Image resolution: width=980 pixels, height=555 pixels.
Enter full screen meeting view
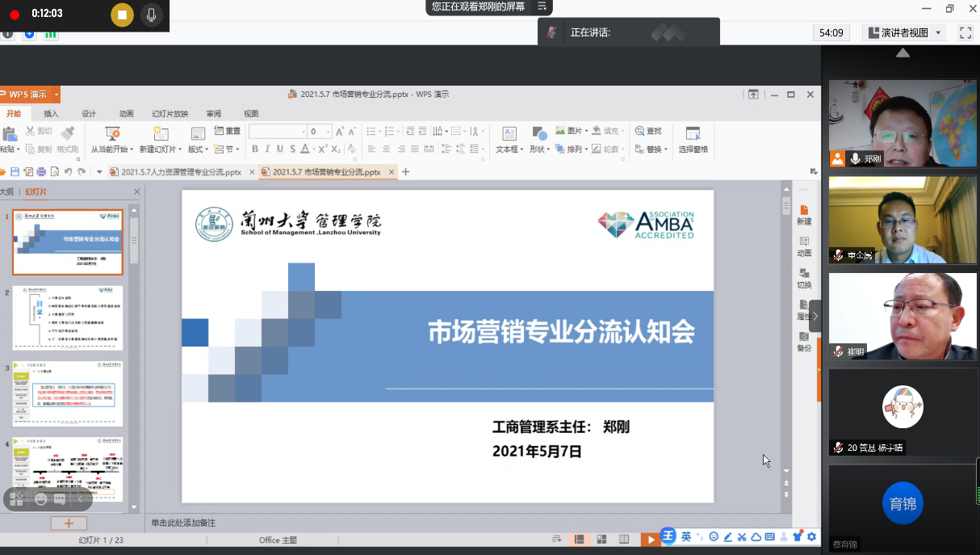(x=965, y=33)
